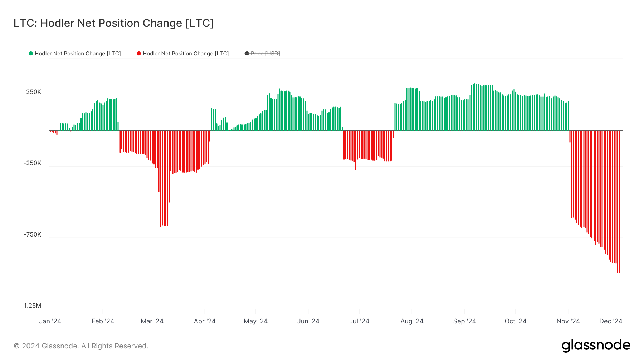Click the Glassnode copyright notice text

[81, 346]
